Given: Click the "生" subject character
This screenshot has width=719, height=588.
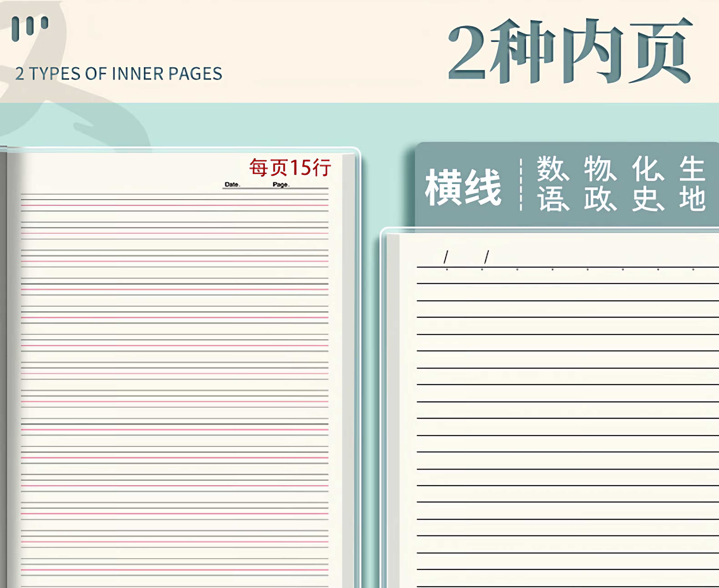Looking at the screenshot, I should 692,168.
